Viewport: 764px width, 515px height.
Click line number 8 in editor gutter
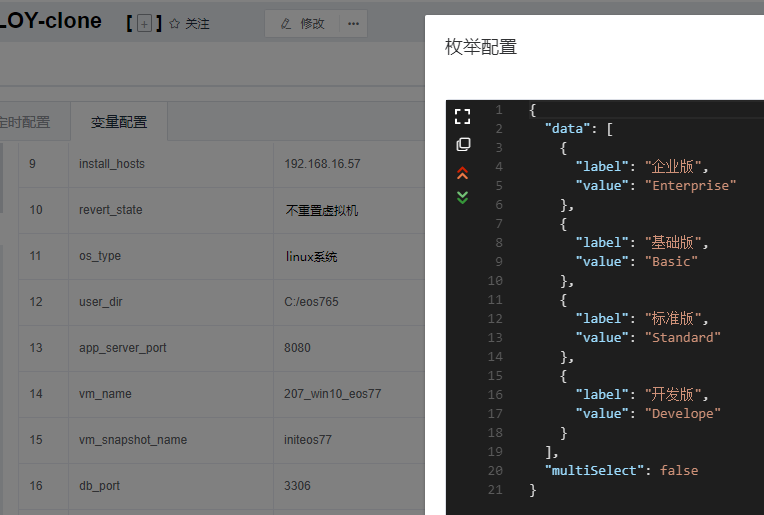(x=498, y=242)
